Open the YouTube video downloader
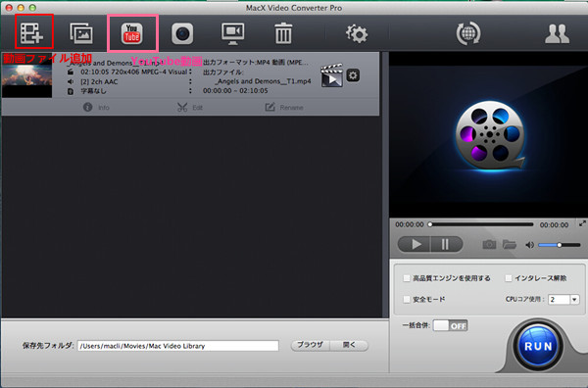588x388 pixels. [132, 33]
